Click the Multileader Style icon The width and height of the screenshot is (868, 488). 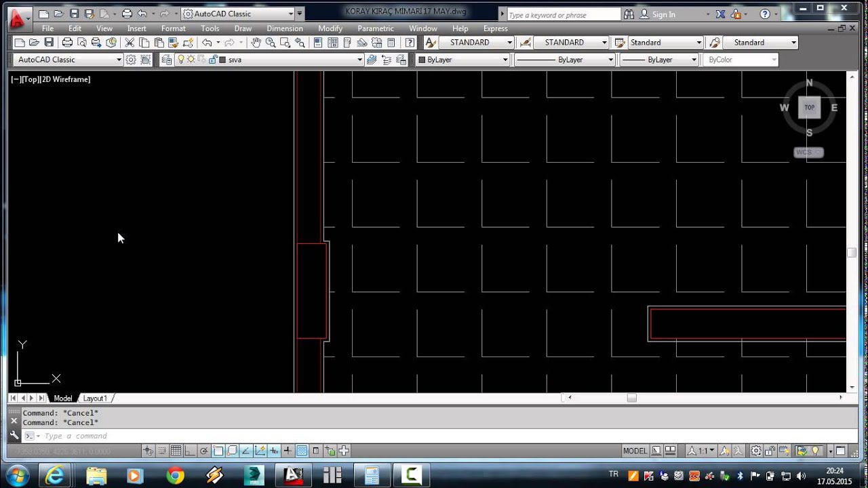tap(715, 42)
